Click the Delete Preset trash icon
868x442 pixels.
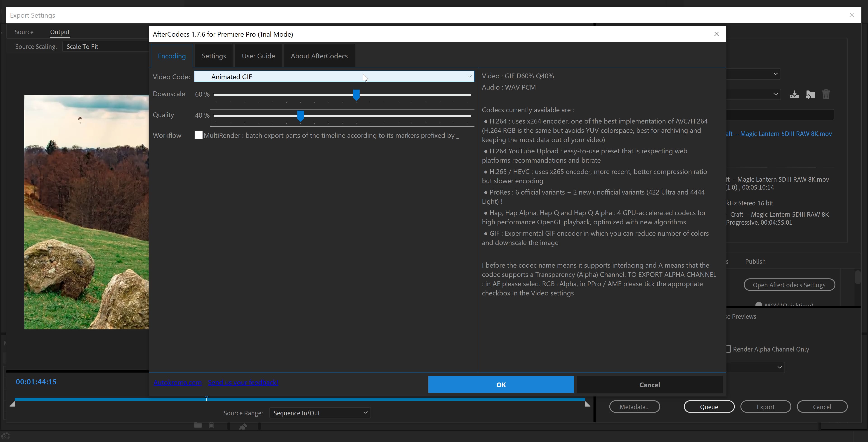[x=826, y=94]
